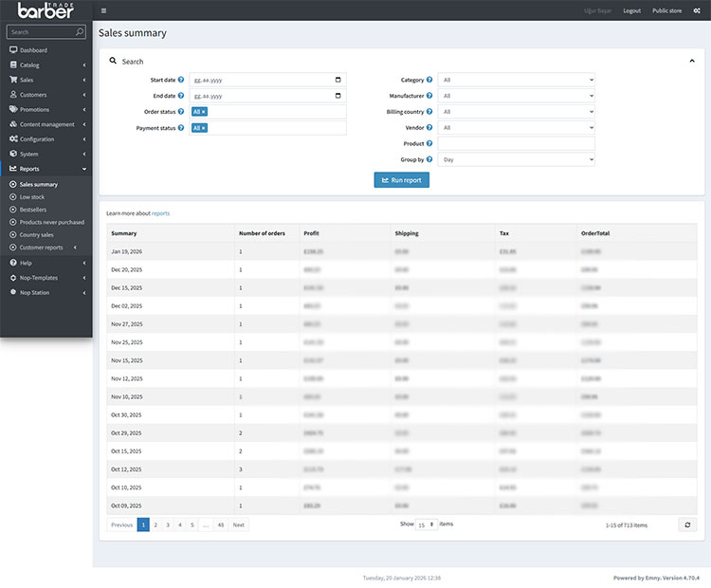Click the Reports chart icon
711x588 pixels.
coord(13,168)
